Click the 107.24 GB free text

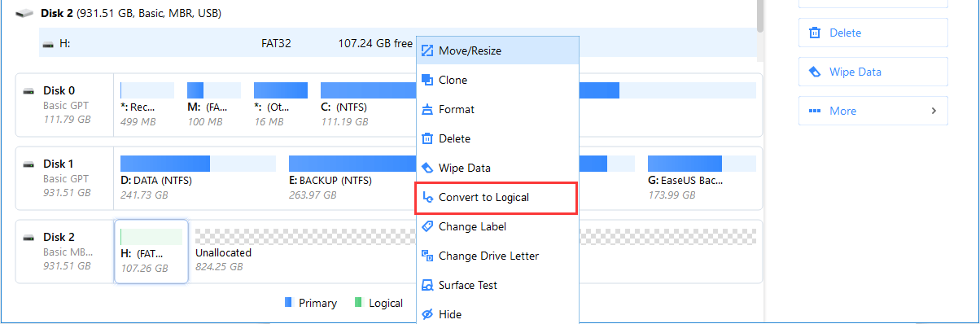pos(375,43)
